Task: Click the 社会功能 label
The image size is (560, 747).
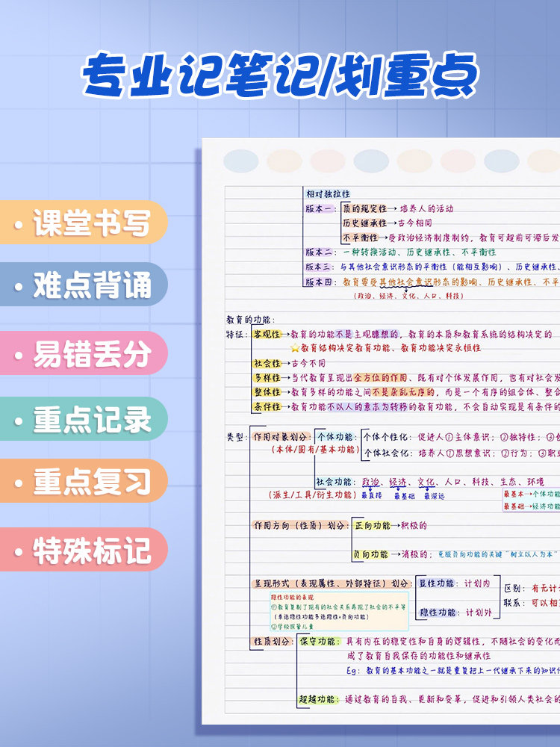Action: pos(335,482)
